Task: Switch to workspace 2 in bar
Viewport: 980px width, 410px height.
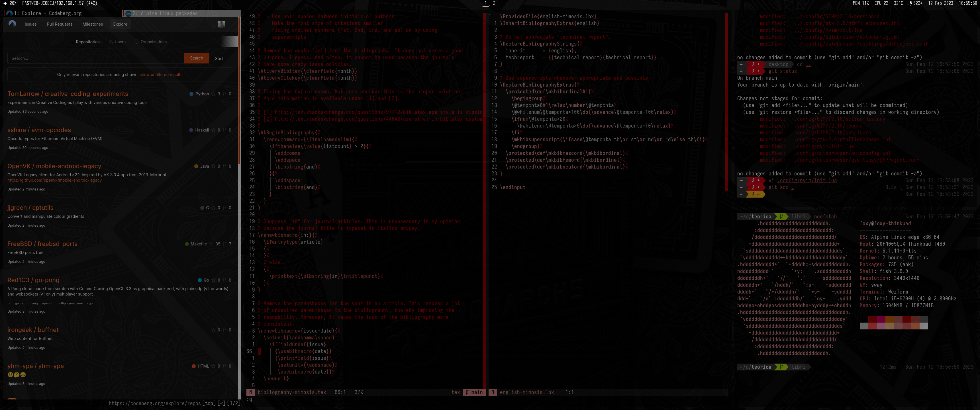Action: (x=494, y=3)
